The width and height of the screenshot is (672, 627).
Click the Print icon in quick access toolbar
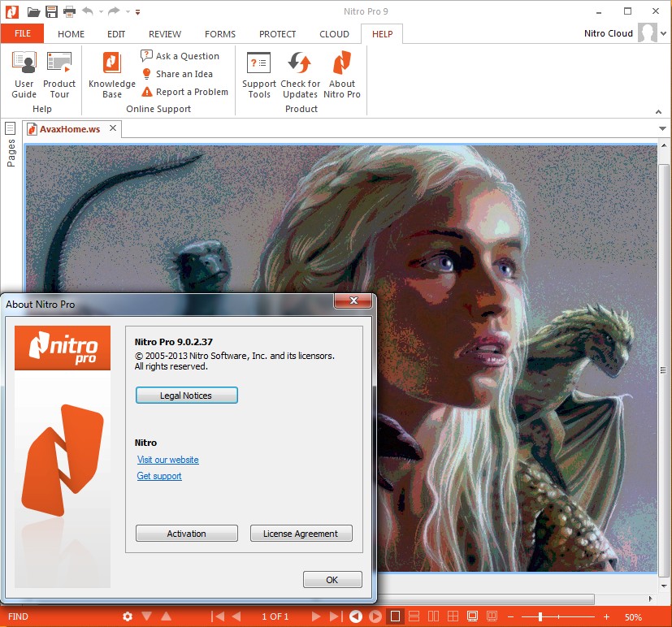[x=69, y=11]
